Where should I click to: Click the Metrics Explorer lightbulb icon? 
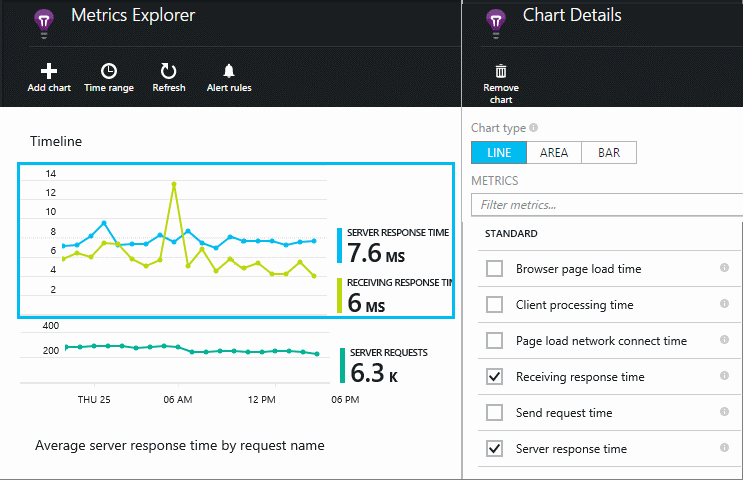point(44,23)
